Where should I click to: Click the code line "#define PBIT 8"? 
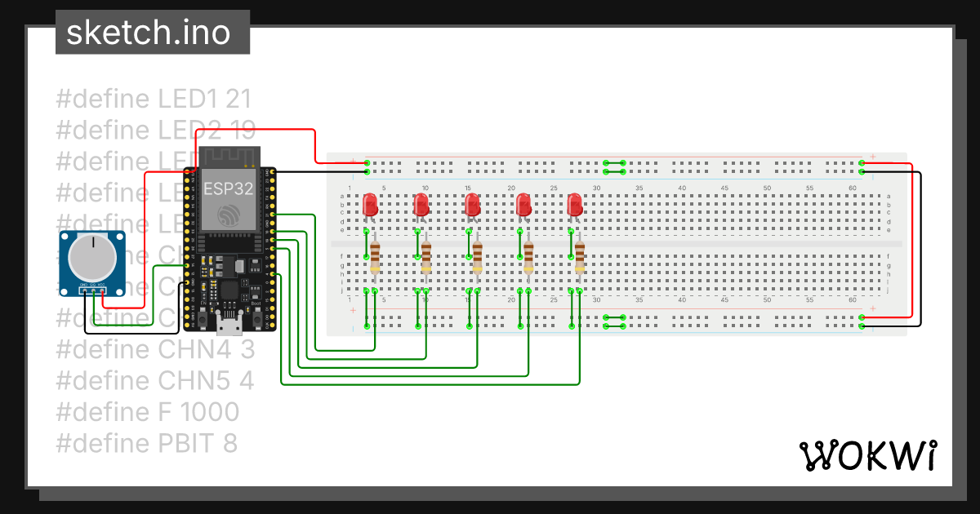(x=146, y=443)
